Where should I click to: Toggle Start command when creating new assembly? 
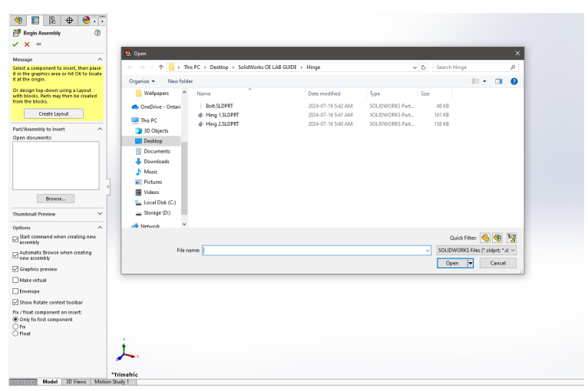click(x=15, y=239)
